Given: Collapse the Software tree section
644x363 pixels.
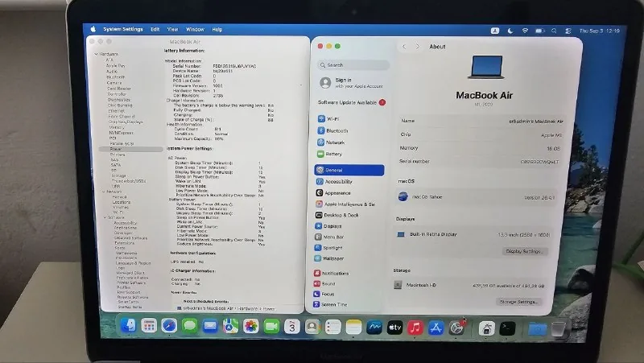Looking at the screenshot, I should tap(105, 217).
